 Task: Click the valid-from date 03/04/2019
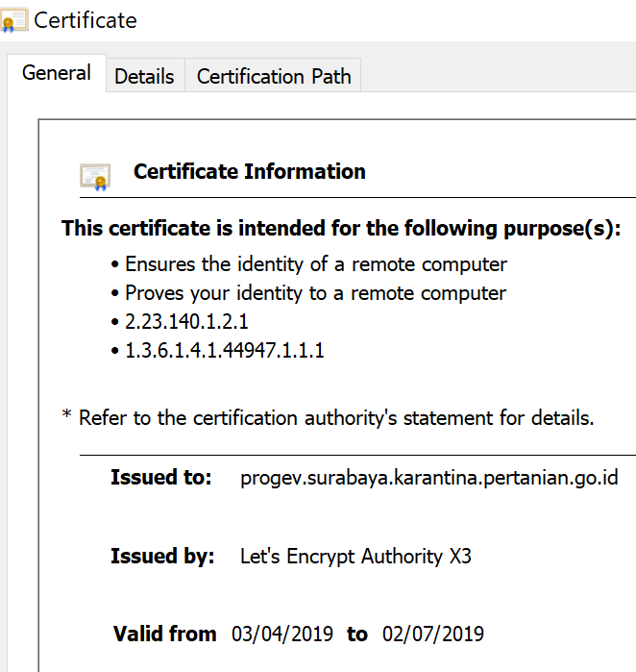282,635
